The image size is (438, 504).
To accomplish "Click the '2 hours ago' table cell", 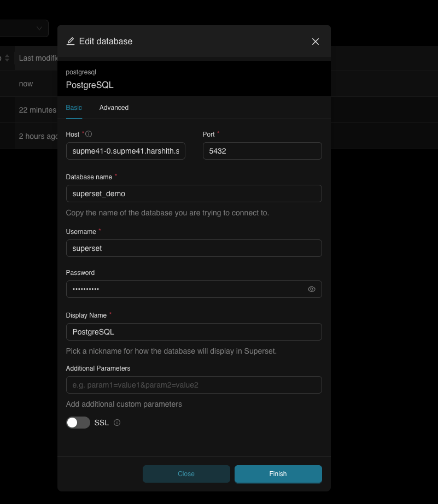I will point(38,136).
